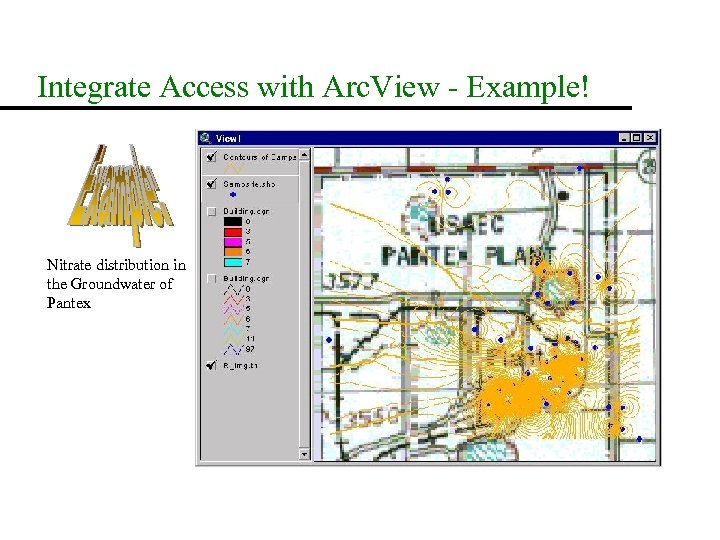
Task: Enable the Building.dgn theme with filled color classes
Action: (x=212, y=211)
